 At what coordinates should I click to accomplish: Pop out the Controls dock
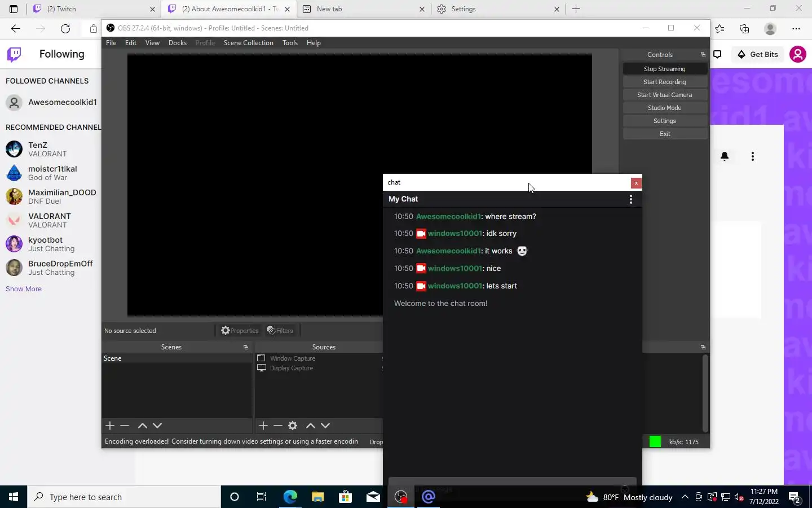pyautogui.click(x=703, y=55)
